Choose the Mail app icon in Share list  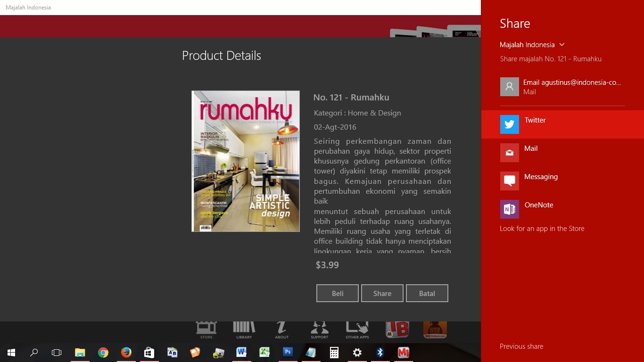point(509,153)
